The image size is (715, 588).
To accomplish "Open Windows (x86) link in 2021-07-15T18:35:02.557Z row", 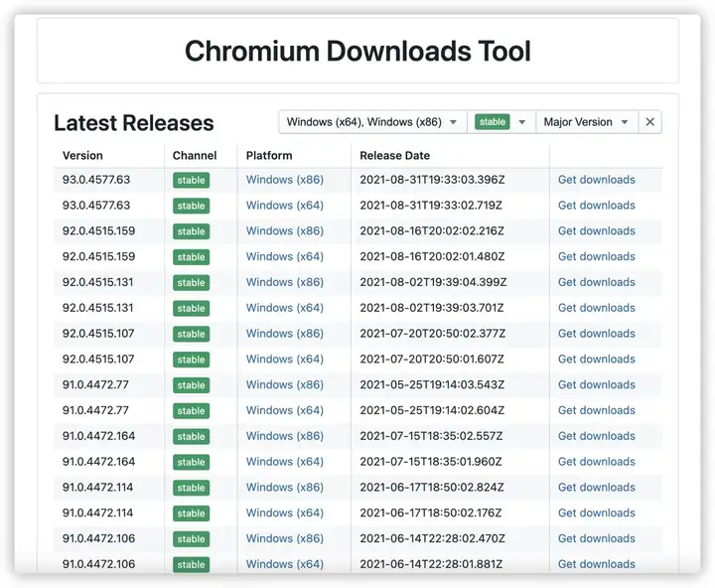I will [285, 436].
